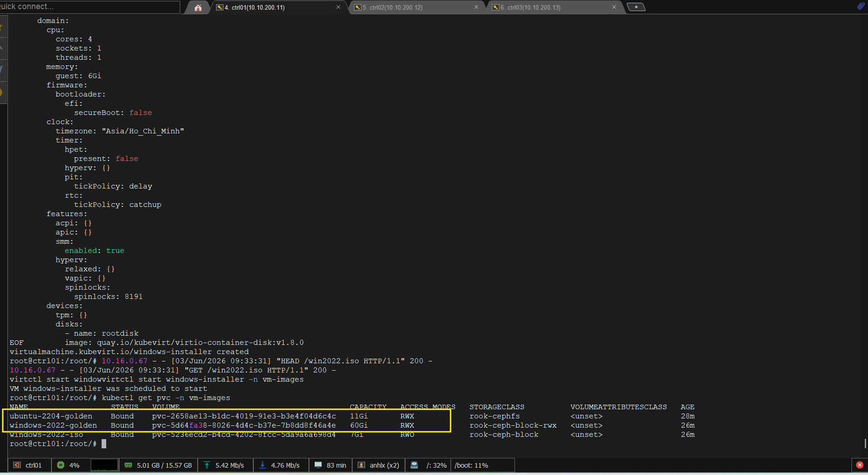The height and width of the screenshot is (475, 868).
Task: Click the CPU usage graph in status bar
Action: click(x=104, y=465)
